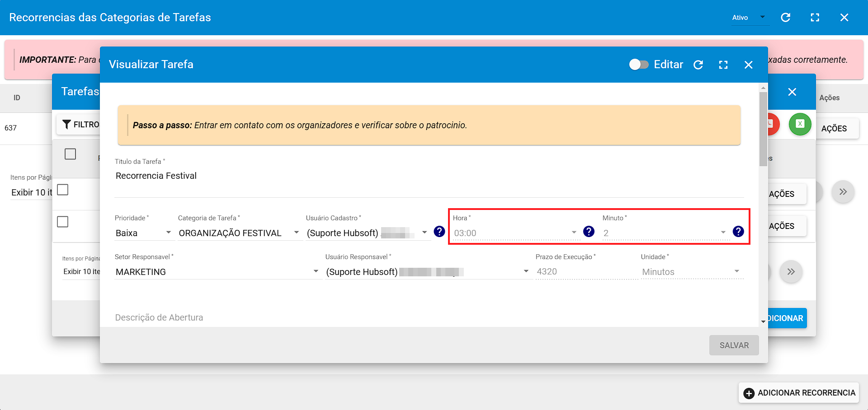Open the Minuto dropdown

[x=665, y=233]
